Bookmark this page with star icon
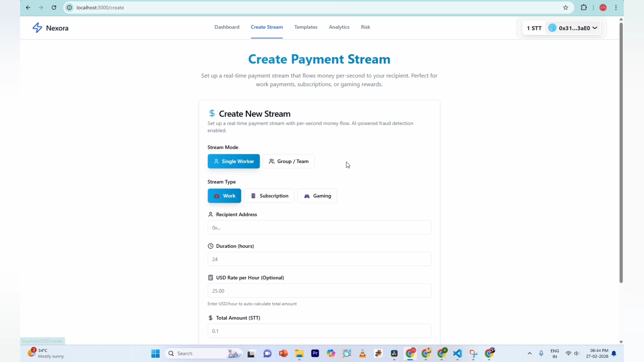644x362 pixels. pos(566,8)
